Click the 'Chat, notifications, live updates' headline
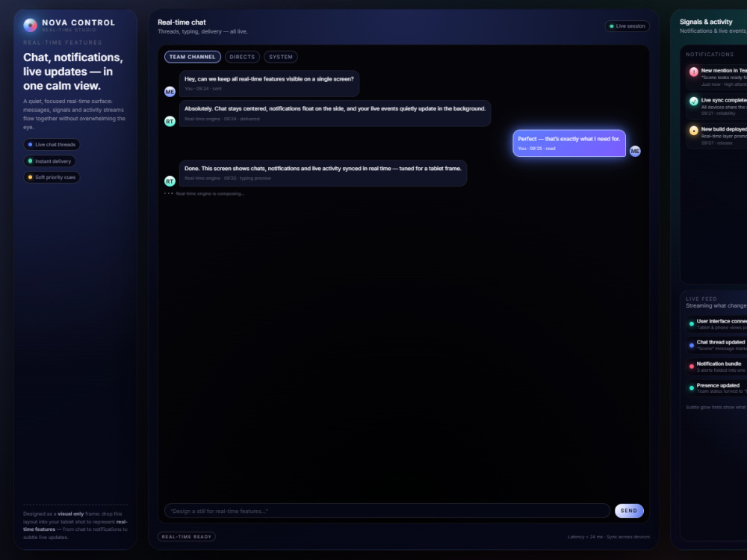 click(73, 72)
